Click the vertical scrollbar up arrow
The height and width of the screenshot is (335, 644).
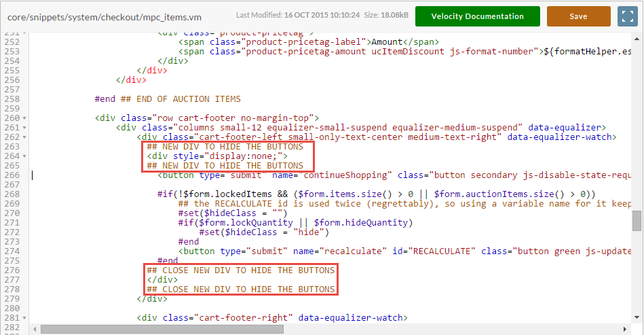[637, 39]
